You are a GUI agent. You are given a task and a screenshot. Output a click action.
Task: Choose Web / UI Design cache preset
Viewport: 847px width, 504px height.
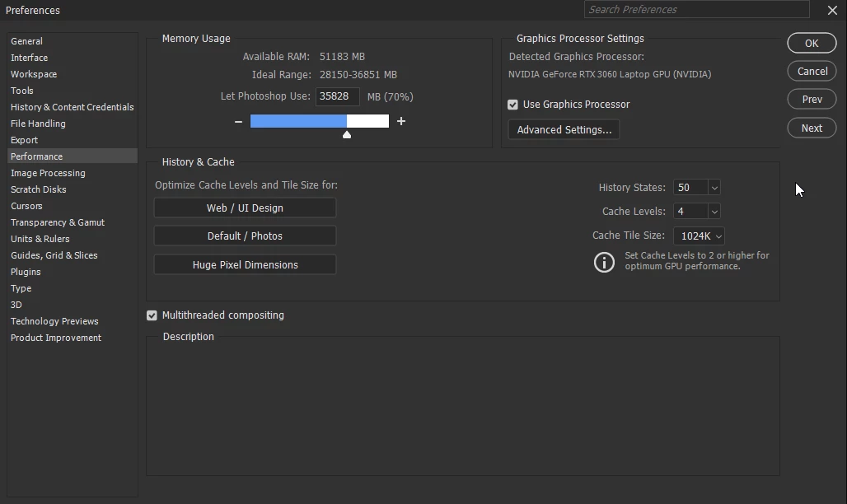(245, 208)
